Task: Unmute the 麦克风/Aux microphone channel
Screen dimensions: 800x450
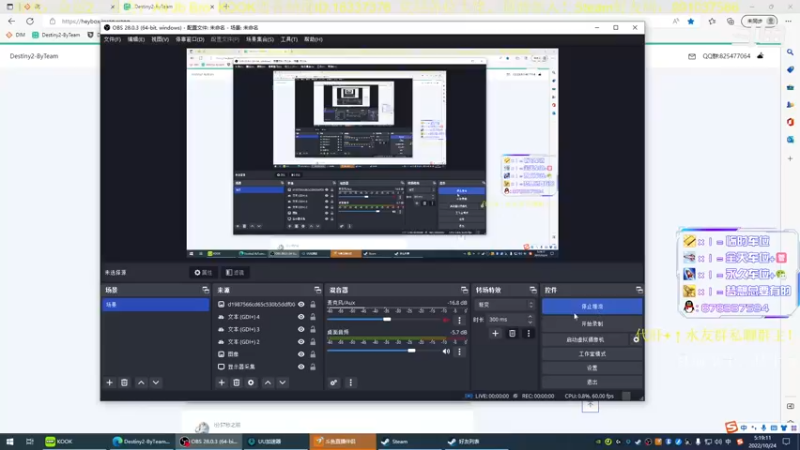Action: (446, 320)
